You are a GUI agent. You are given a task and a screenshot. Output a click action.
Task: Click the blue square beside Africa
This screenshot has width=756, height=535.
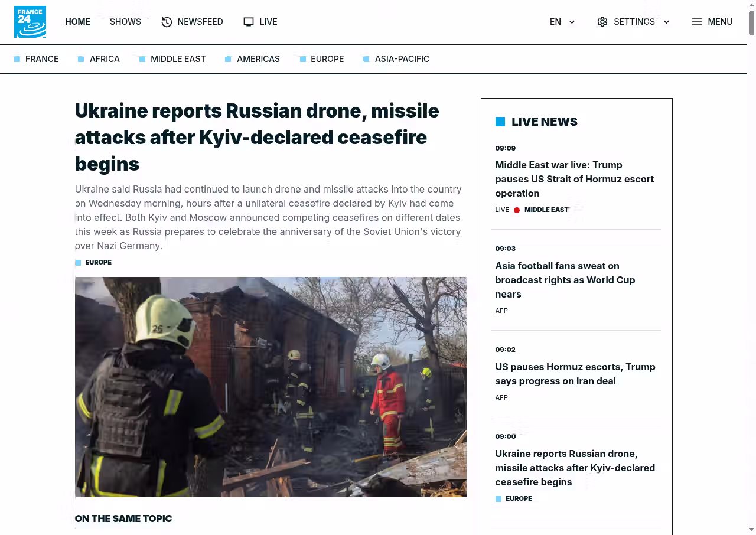81,59
